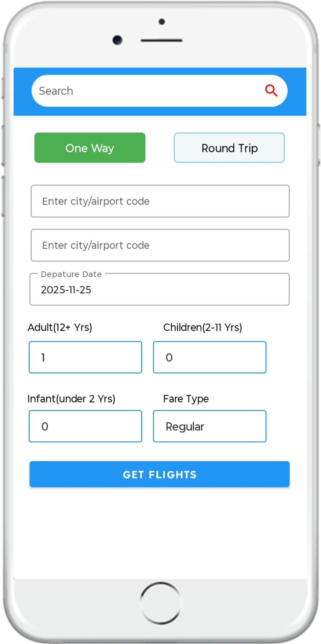Image resolution: width=321 pixels, height=644 pixels.
Task: Click the Children(2-11 Yrs) label
Action: point(203,327)
